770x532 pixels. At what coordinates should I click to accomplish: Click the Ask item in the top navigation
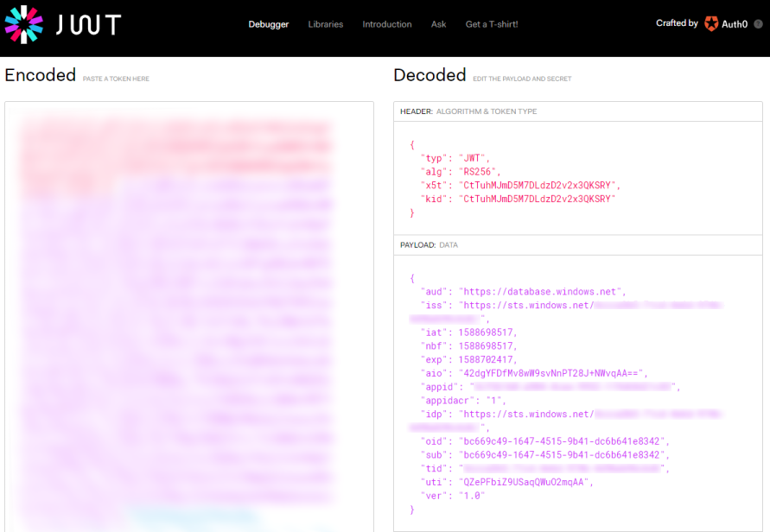point(438,24)
